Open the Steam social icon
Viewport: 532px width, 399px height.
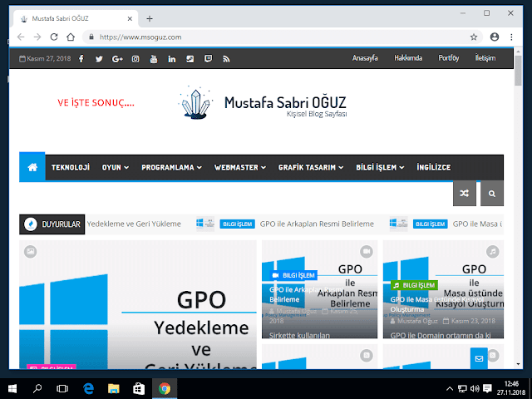point(190,59)
